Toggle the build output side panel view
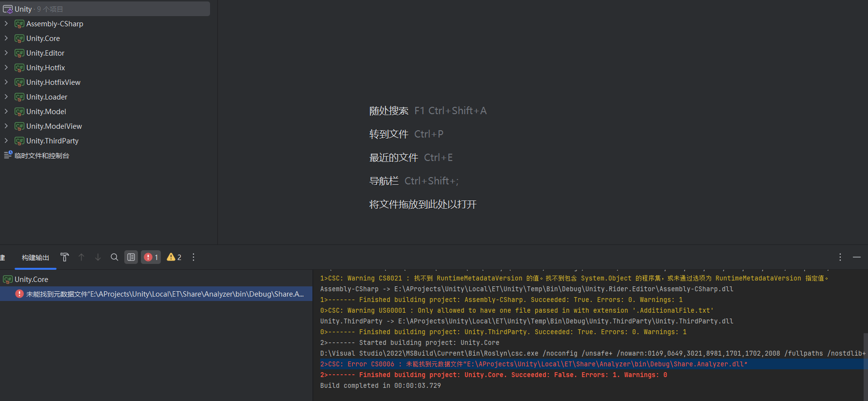Screen dimensions: 868x401 (x=131, y=257)
